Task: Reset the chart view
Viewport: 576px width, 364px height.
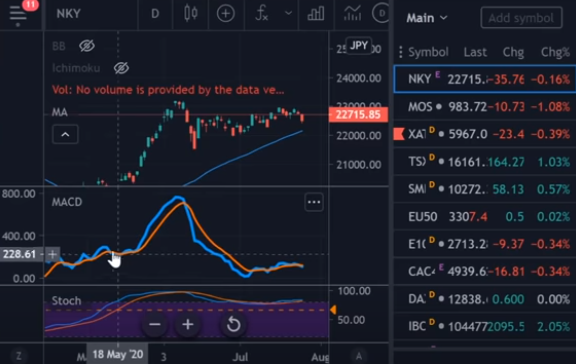Action: pos(233,325)
